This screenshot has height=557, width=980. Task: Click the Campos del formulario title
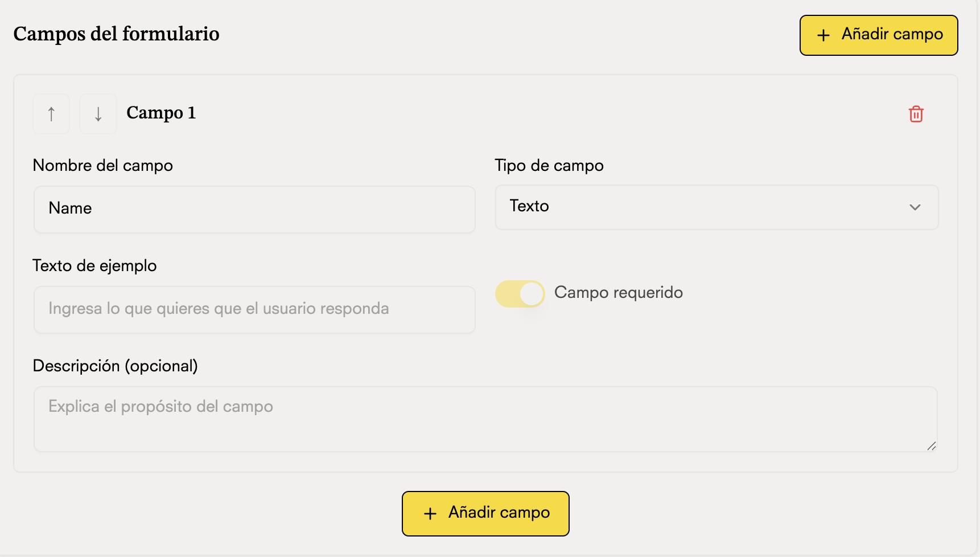pyautogui.click(x=116, y=34)
